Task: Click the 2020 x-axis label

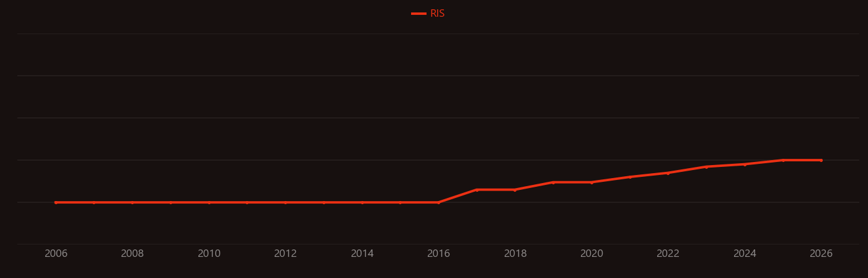Action: click(x=591, y=254)
